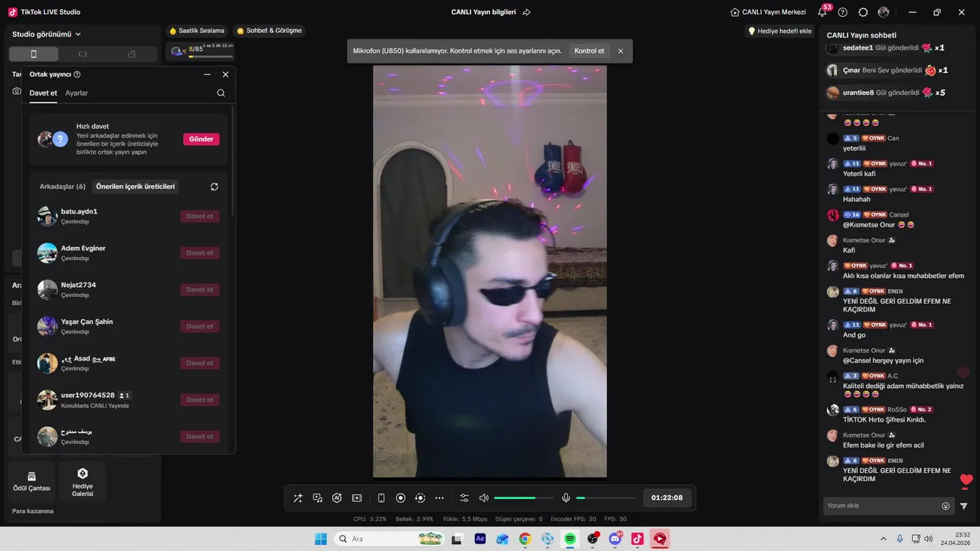Refresh the suggested creators list
The image size is (980, 551).
point(214,187)
